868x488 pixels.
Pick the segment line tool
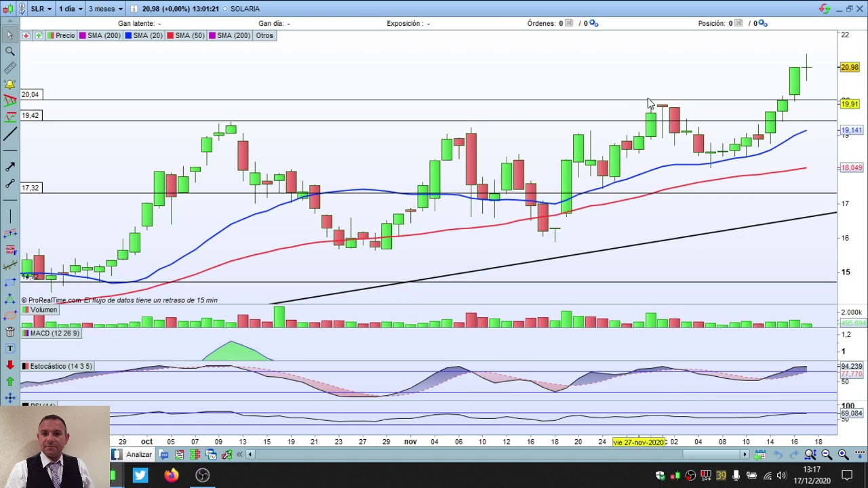9,183
